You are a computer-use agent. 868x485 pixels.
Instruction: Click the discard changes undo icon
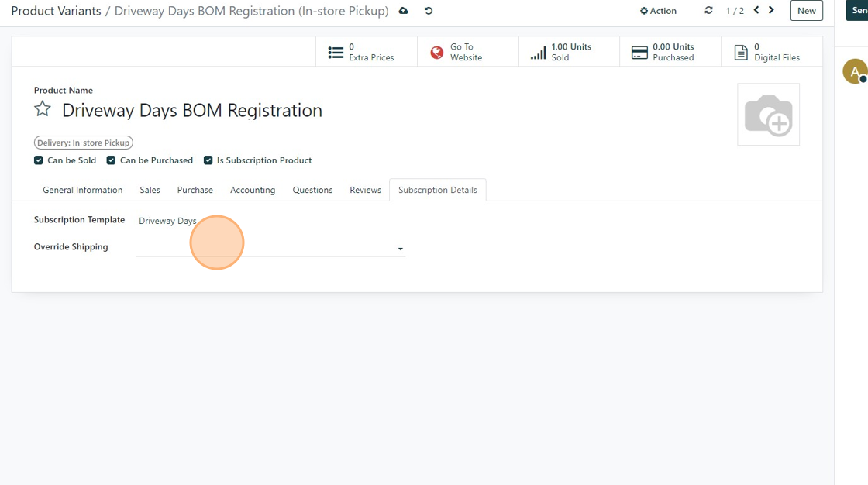pyautogui.click(x=429, y=11)
